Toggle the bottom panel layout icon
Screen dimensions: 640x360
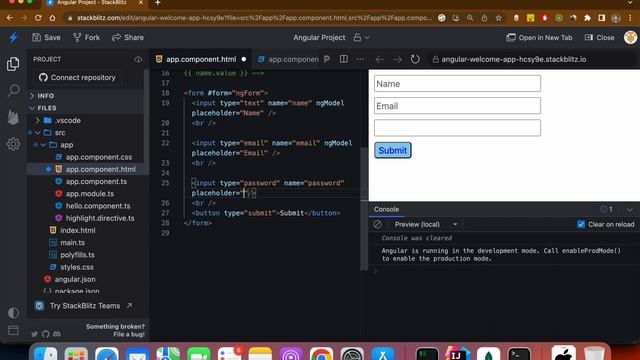[x=13, y=330]
